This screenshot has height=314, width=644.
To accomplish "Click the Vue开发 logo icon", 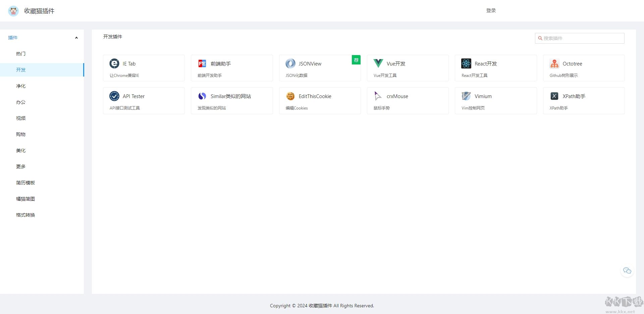I will coord(378,63).
